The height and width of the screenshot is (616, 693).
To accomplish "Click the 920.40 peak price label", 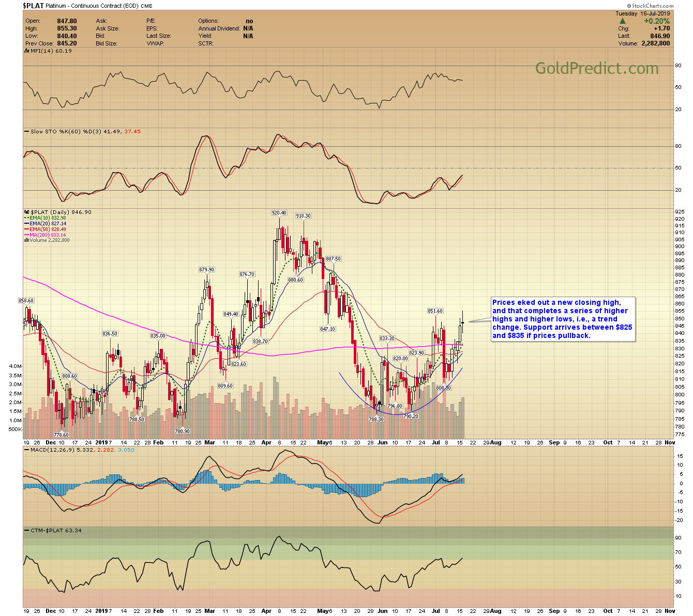I will (279, 213).
